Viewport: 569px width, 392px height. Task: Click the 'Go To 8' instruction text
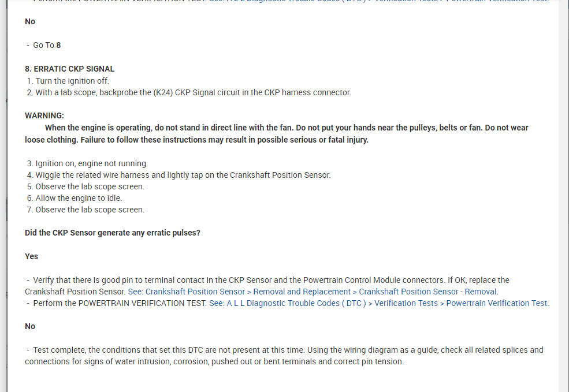(46, 45)
